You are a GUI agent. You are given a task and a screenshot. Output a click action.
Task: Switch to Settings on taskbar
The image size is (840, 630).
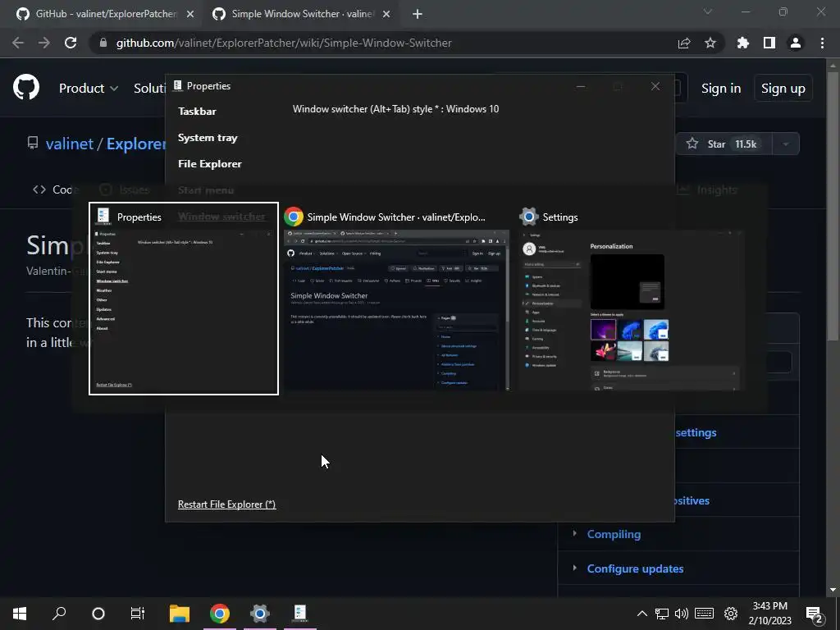point(260,614)
